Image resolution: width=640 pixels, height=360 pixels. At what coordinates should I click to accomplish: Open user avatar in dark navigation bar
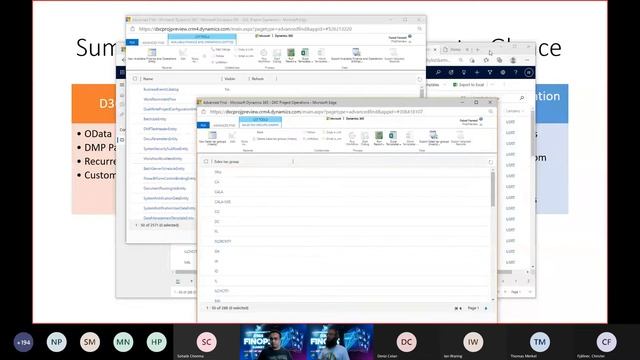(x=529, y=72)
